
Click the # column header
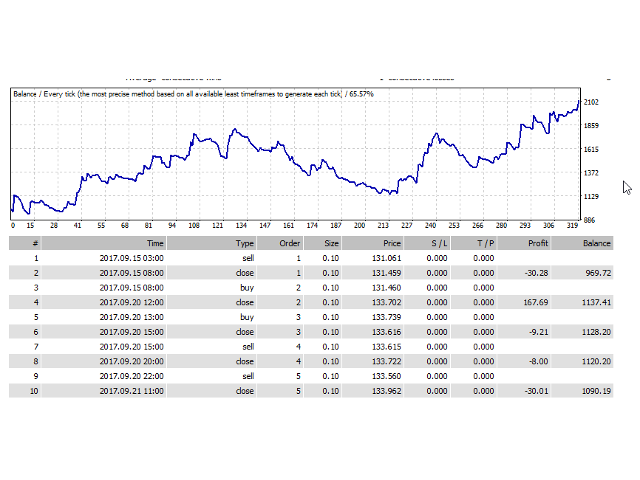25,243
